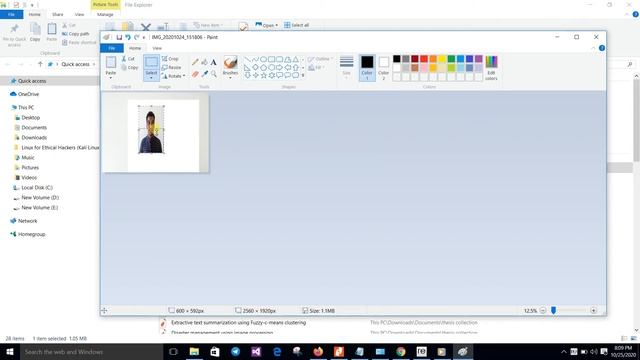Viewport: 640px width, 360px height.
Task: Open Edit colors dialog
Action: 491,68
